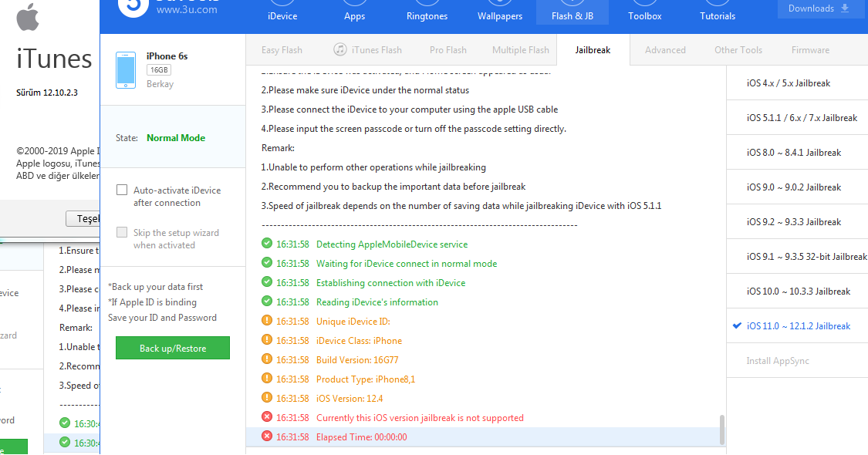The height and width of the screenshot is (455, 868).
Task: Open the Ringtones section
Action: point(427,15)
